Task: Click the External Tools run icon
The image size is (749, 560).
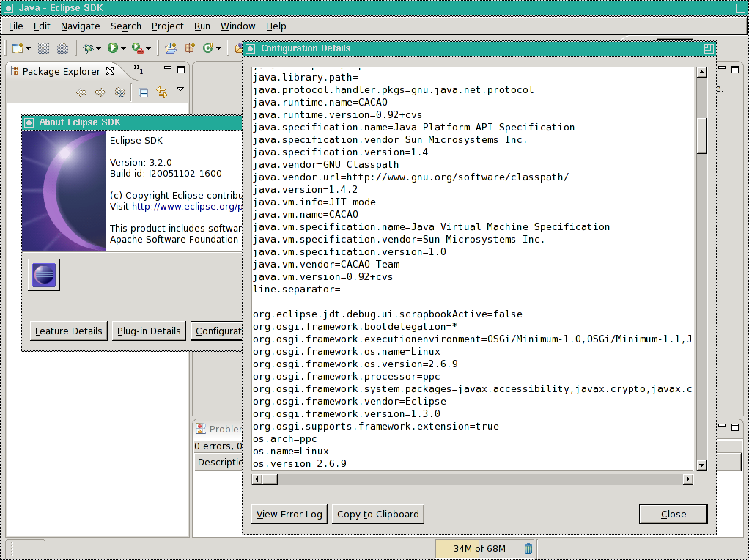Action: [x=138, y=48]
